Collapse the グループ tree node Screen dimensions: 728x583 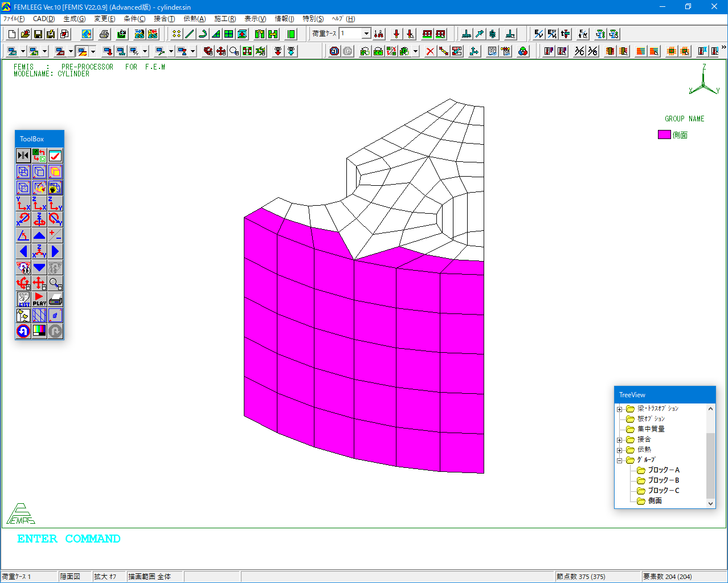pos(620,460)
